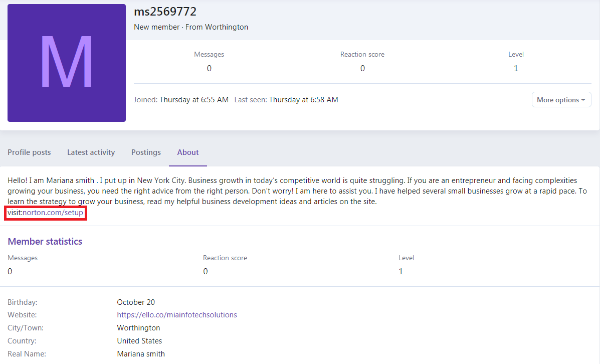Image resolution: width=600 pixels, height=364 pixels.
Task: Open the More options dropdown
Action: pyautogui.click(x=561, y=99)
